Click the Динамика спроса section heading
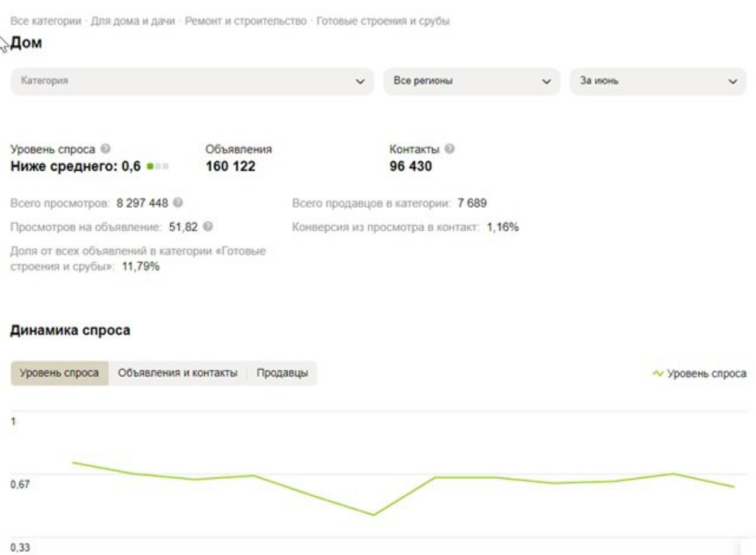 click(71, 330)
